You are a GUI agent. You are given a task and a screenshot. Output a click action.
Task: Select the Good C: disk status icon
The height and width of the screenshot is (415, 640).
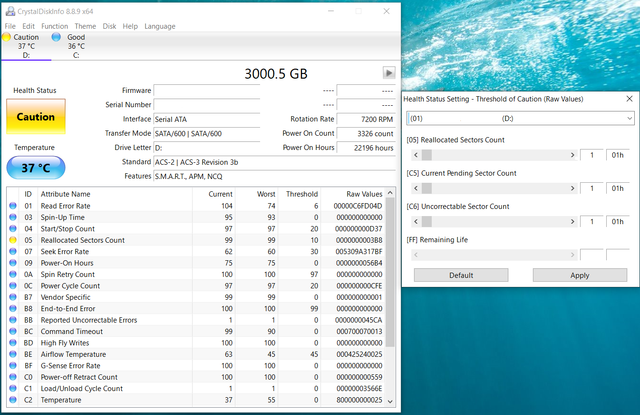(56, 37)
